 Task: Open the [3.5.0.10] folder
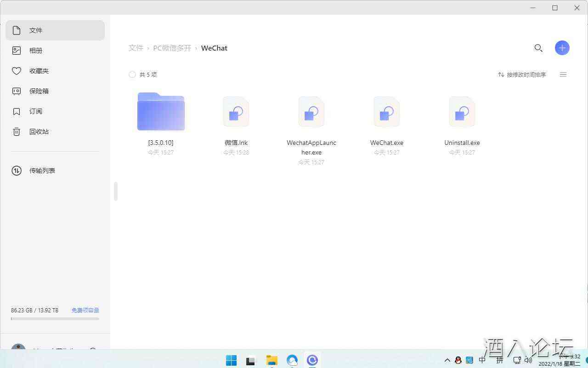coord(160,111)
